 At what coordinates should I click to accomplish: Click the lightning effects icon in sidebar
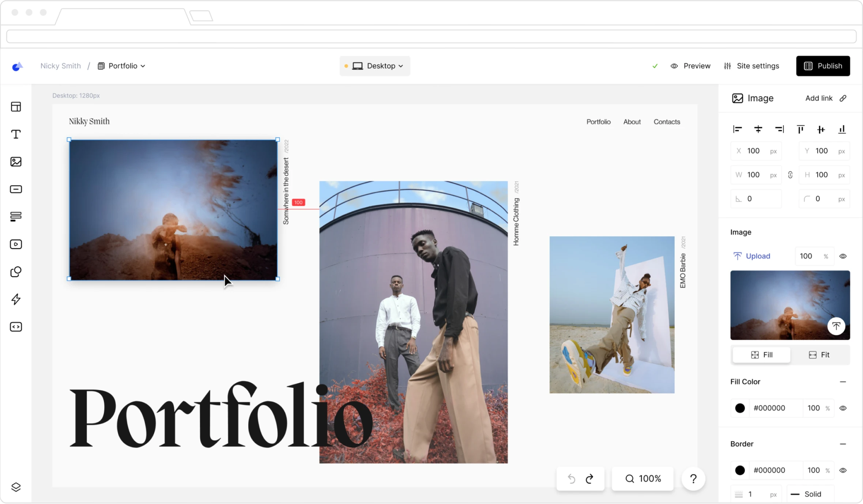tap(16, 299)
